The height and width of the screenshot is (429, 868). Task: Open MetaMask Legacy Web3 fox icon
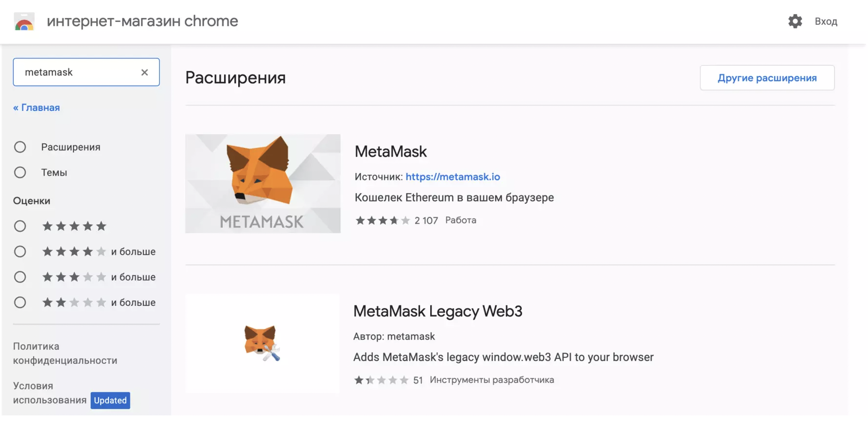(262, 343)
